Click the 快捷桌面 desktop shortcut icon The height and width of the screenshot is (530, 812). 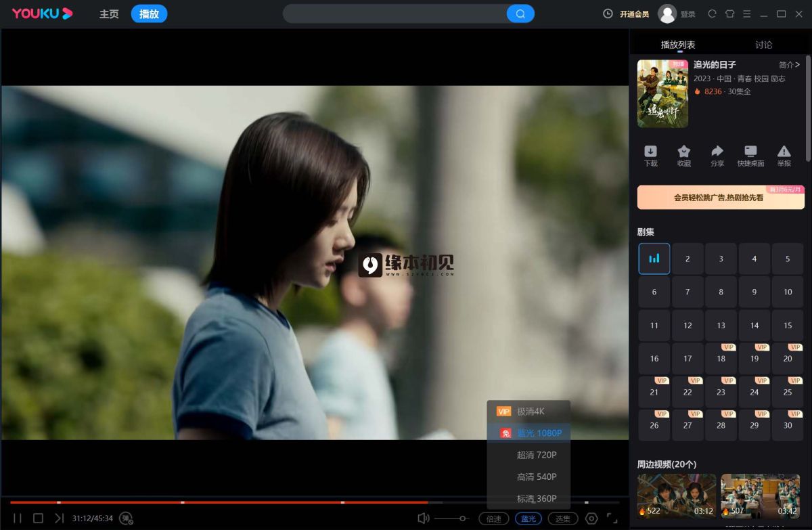[x=750, y=156]
